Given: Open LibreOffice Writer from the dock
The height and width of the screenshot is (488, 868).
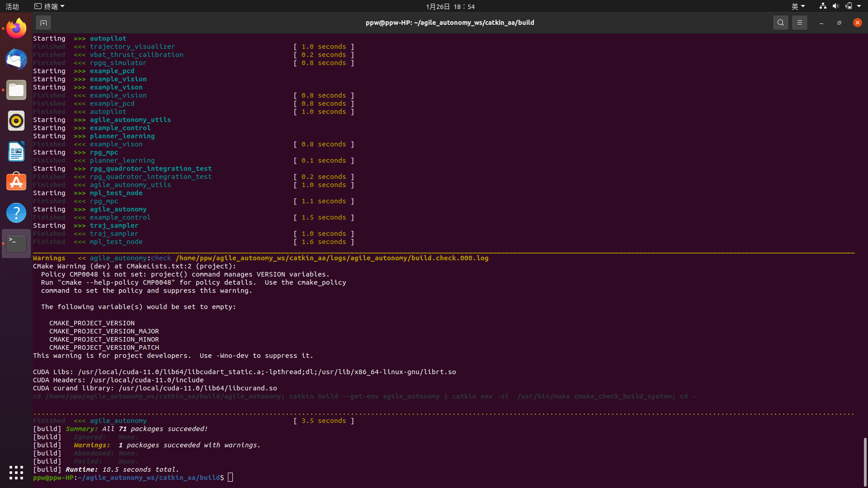Looking at the screenshot, I should tap(16, 151).
